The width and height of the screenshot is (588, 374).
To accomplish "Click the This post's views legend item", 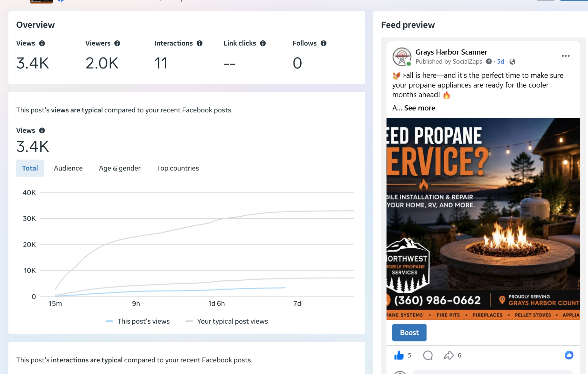I will (138, 321).
